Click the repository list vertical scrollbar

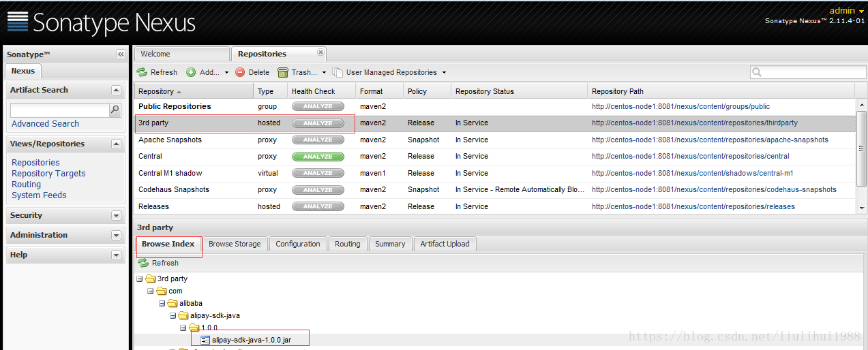(861, 150)
